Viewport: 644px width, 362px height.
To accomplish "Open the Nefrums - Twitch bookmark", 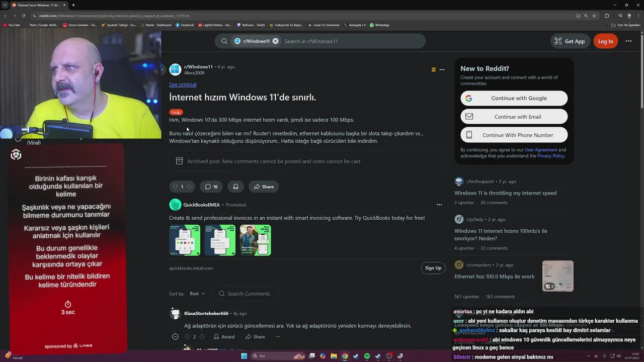I will [x=251, y=25].
